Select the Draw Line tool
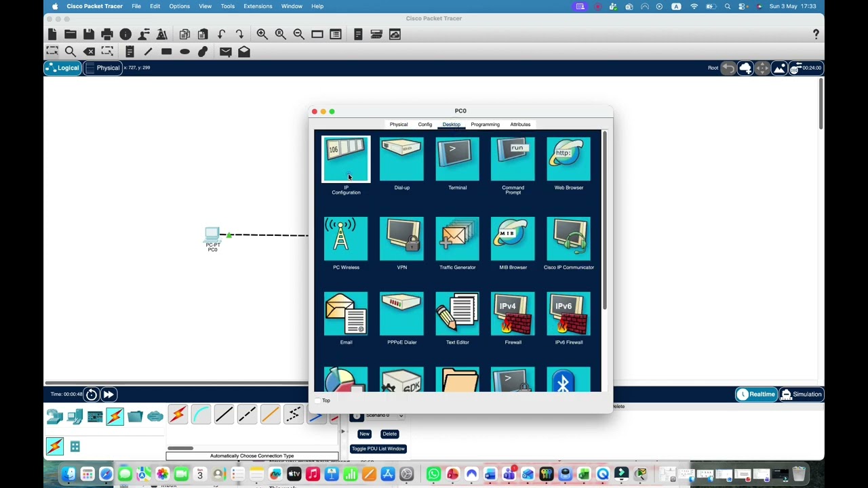The width and height of the screenshot is (868, 488). pos(148,52)
